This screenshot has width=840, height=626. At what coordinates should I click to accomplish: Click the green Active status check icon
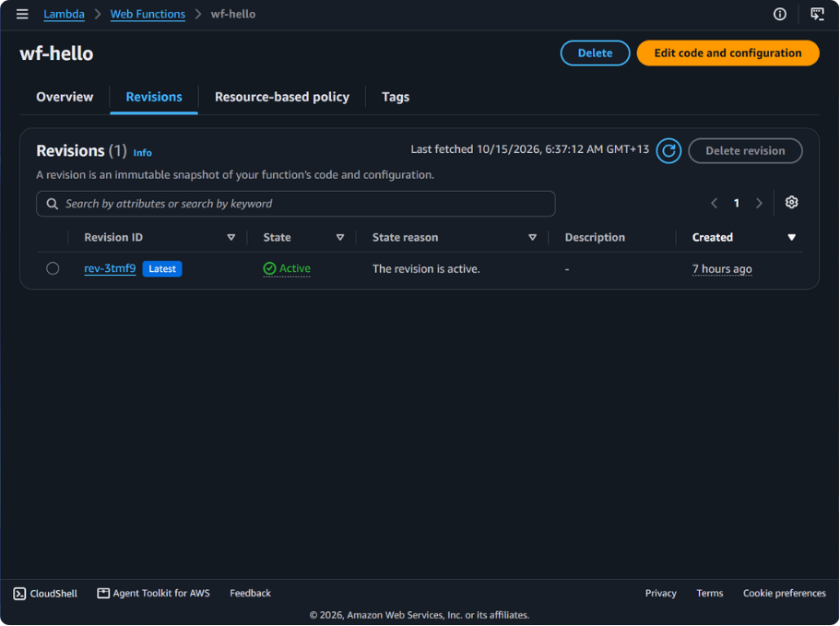coord(269,268)
